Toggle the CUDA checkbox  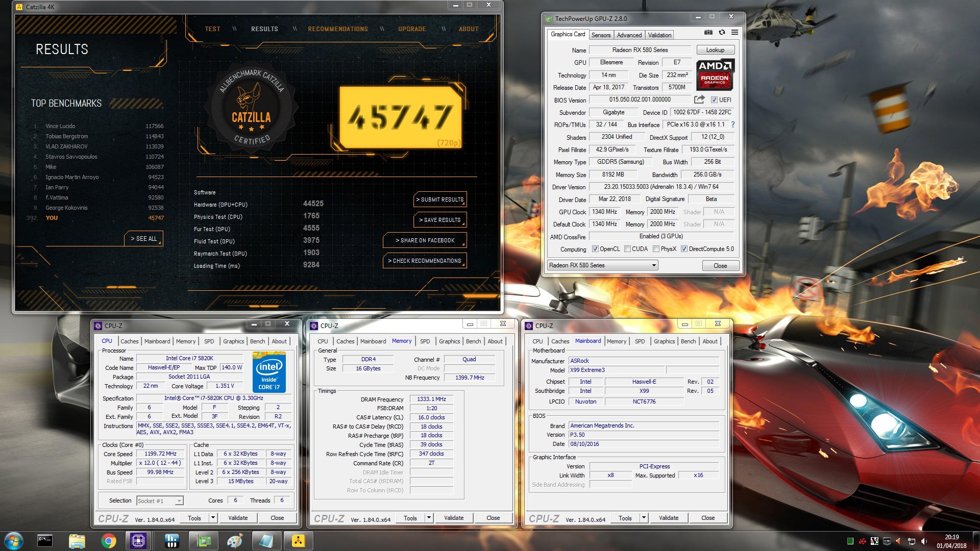(x=627, y=249)
